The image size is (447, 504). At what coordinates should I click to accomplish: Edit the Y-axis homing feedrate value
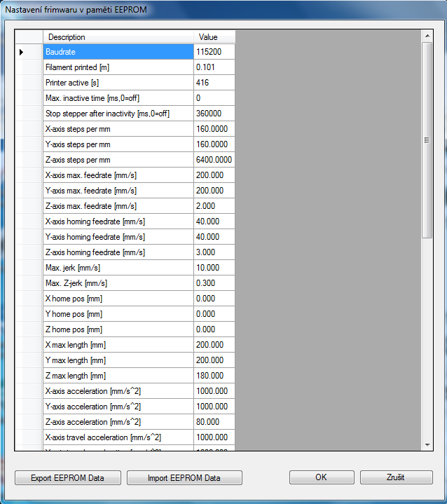pos(214,237)
